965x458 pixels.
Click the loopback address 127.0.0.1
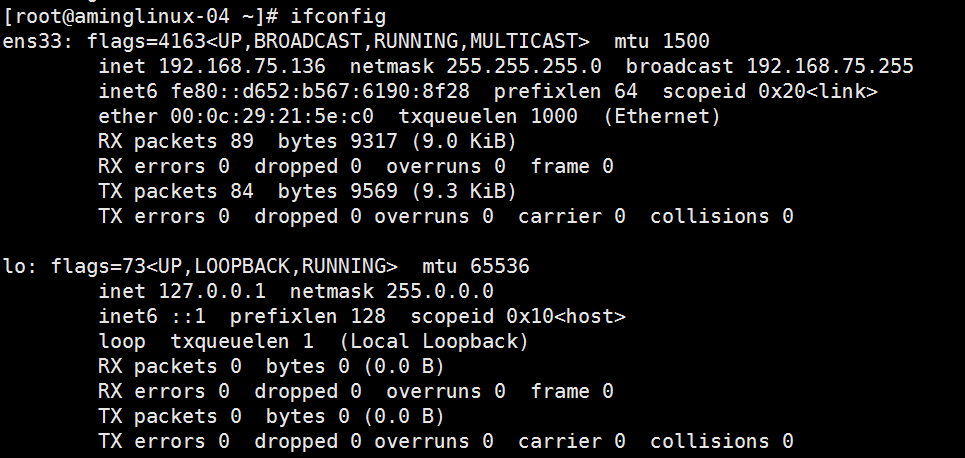coord(212,291)
